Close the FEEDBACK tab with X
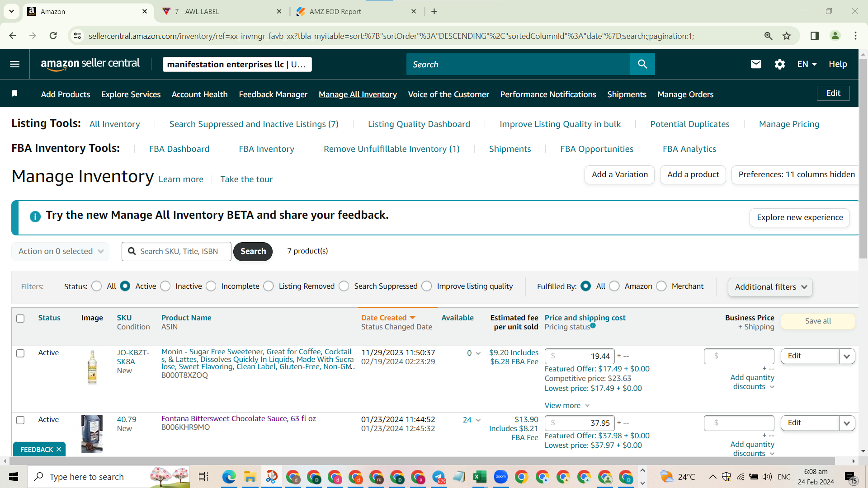Image resolution: width=868 pixels, height=488 pixels. point(59,450)
